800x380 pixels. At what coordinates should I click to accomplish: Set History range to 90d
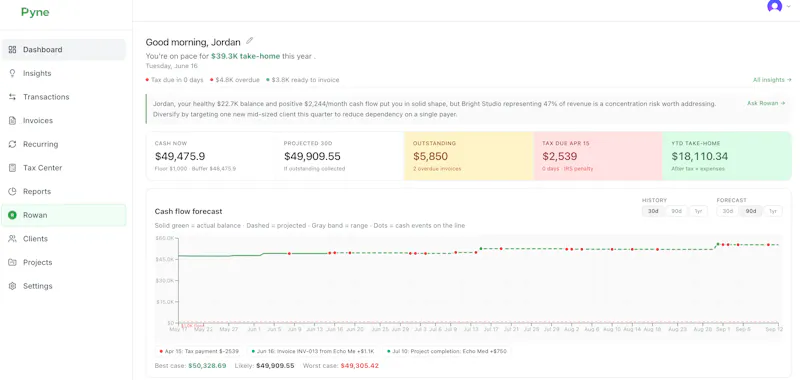(676, 211)
